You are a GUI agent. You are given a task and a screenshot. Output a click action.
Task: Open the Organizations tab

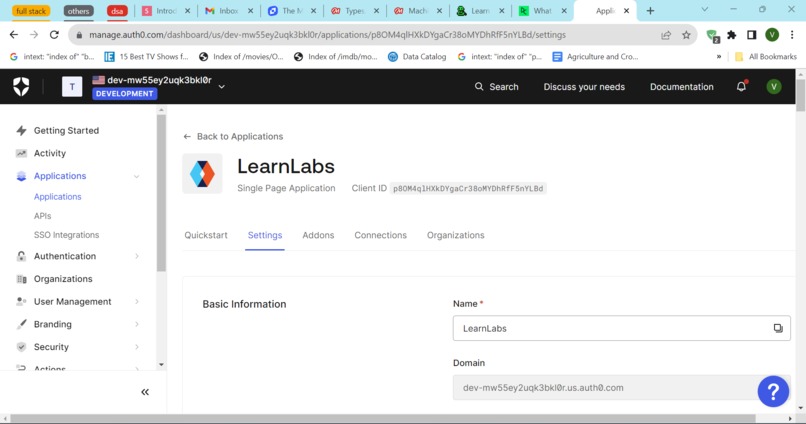point(455,235)
